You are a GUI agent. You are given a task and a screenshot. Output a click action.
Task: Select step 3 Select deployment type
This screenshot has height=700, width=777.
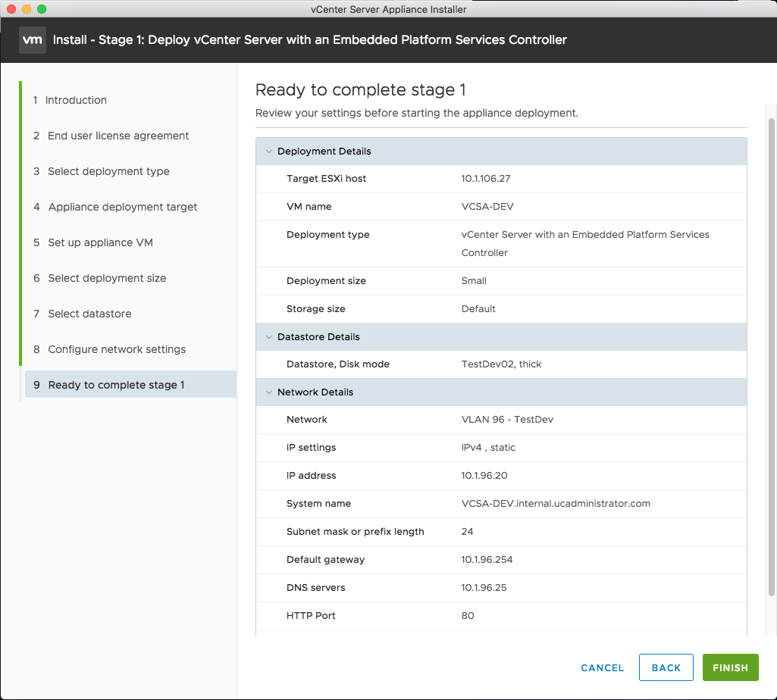point(108,171)
